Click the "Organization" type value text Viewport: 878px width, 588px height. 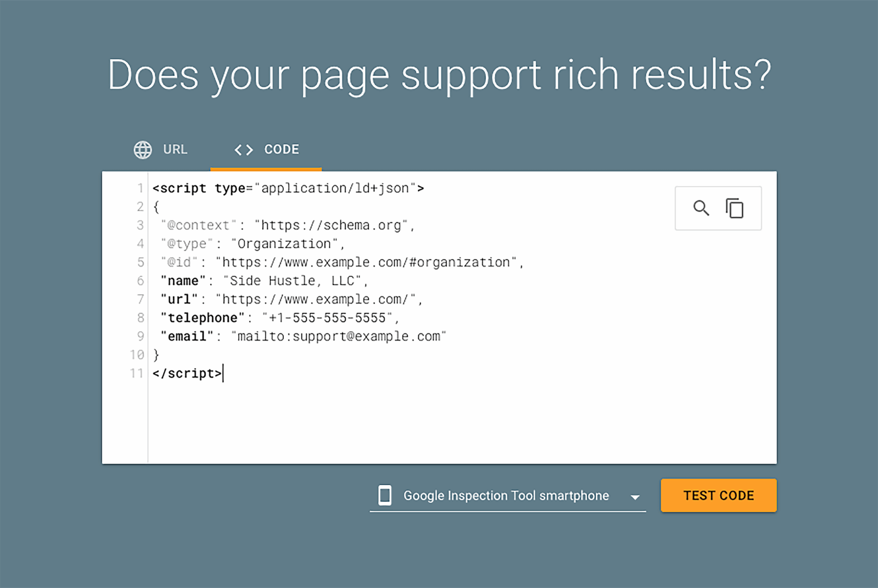[284, 244]
